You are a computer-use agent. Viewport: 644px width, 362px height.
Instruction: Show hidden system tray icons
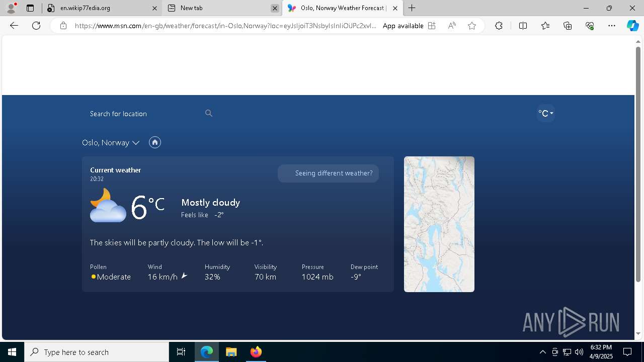542,352
